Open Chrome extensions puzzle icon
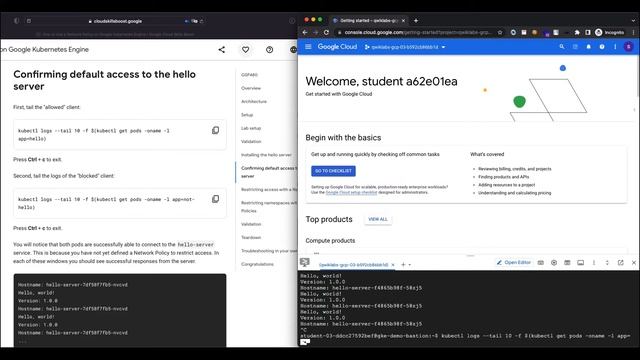 (x=577, y=32)
